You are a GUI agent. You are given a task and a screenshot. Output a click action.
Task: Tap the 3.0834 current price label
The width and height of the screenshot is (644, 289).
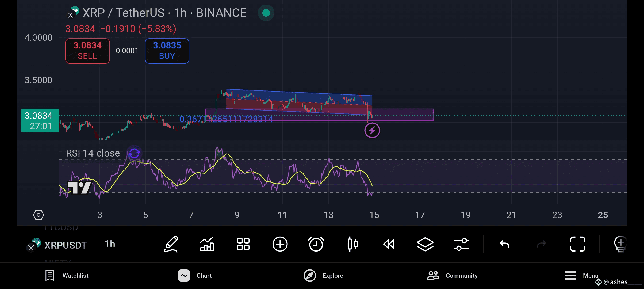pyautogui.click(x=40, y=121)
